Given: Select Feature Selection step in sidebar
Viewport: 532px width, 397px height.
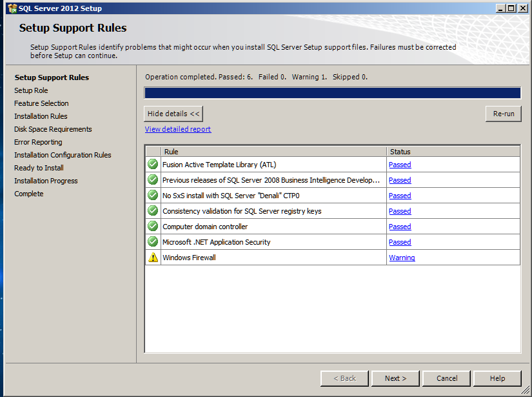Looking at the screenshot, I should point(41,103).
